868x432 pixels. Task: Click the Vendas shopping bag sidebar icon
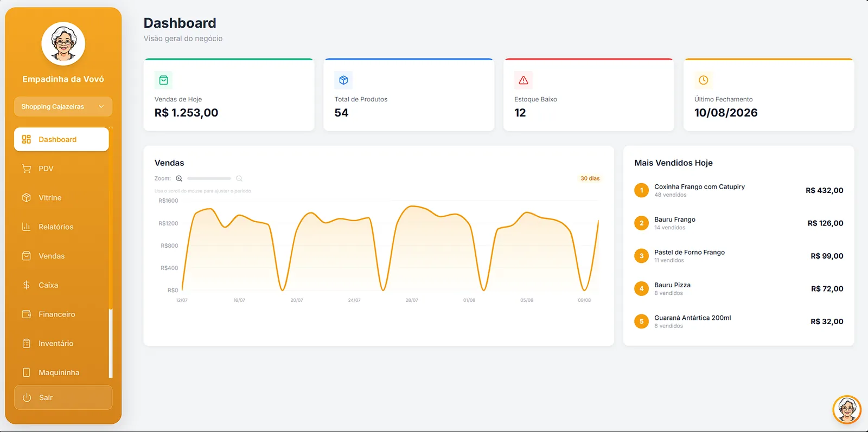tap(27, 256)
